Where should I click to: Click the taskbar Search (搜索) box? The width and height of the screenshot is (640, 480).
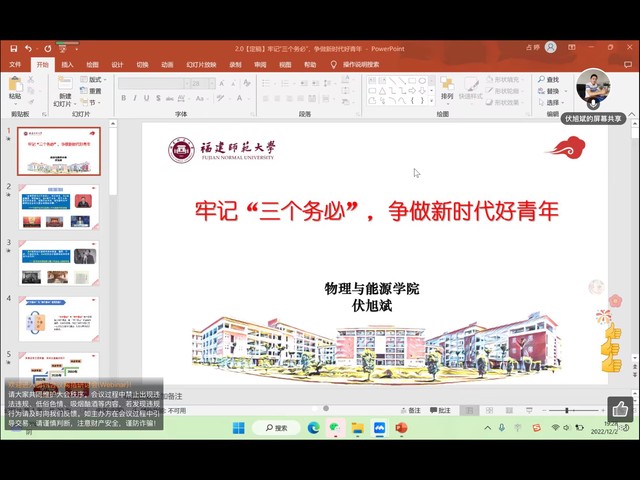274,428
